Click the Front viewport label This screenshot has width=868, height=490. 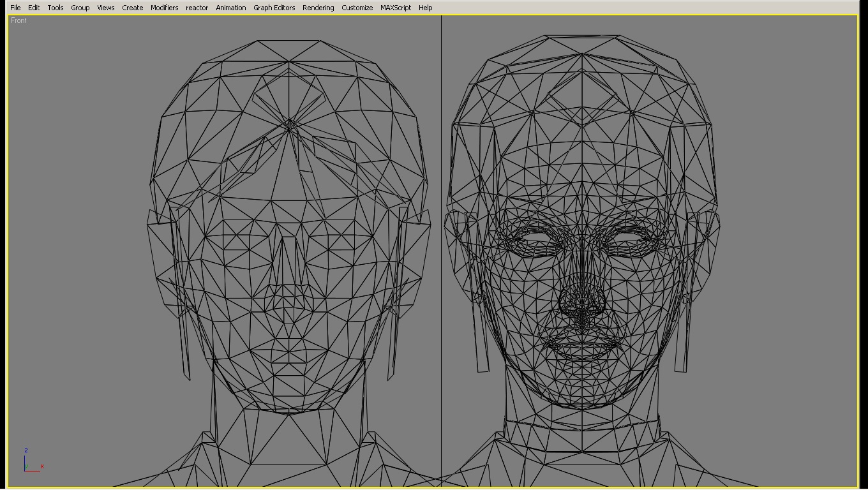[19, 20]
